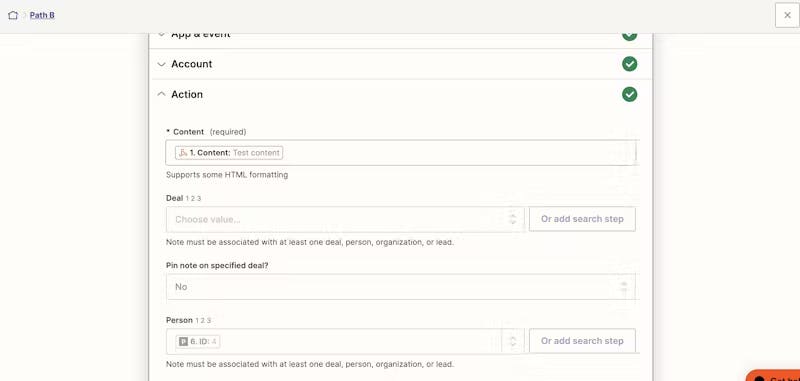Click the Pipedrive P icon in Person pill
This screenshot has height=381, width=800.
183,341
